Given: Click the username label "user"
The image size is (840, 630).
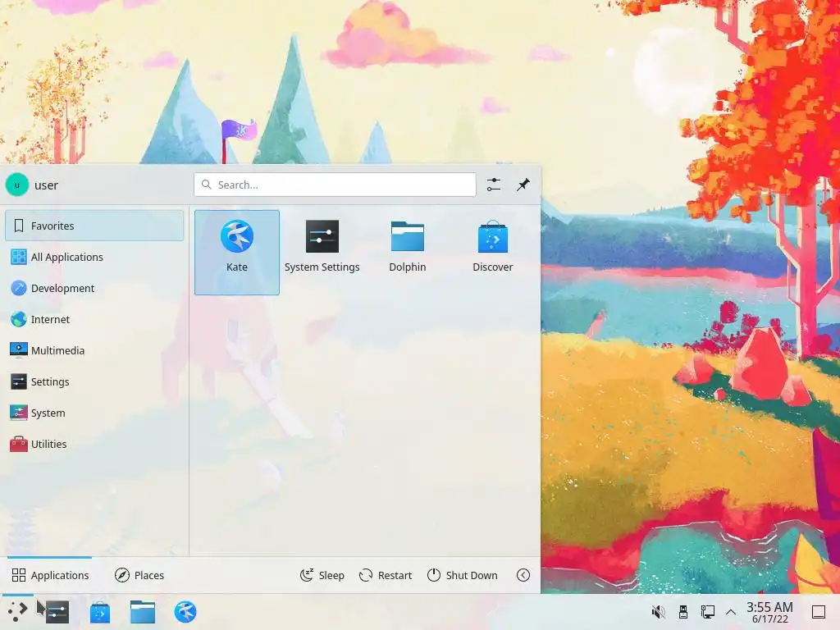Looking at the screenshot, I should pos(46,185).
